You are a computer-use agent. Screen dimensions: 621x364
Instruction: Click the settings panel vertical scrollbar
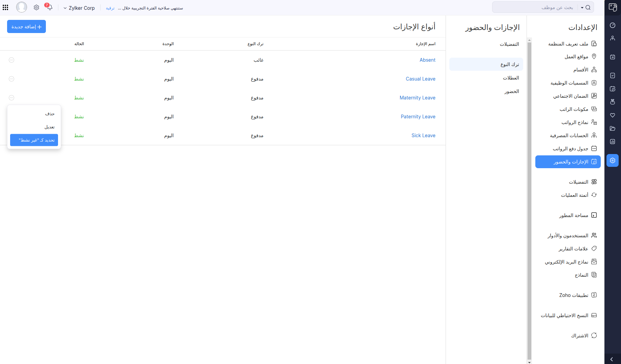pyautogui.click(x=529, y=202)
